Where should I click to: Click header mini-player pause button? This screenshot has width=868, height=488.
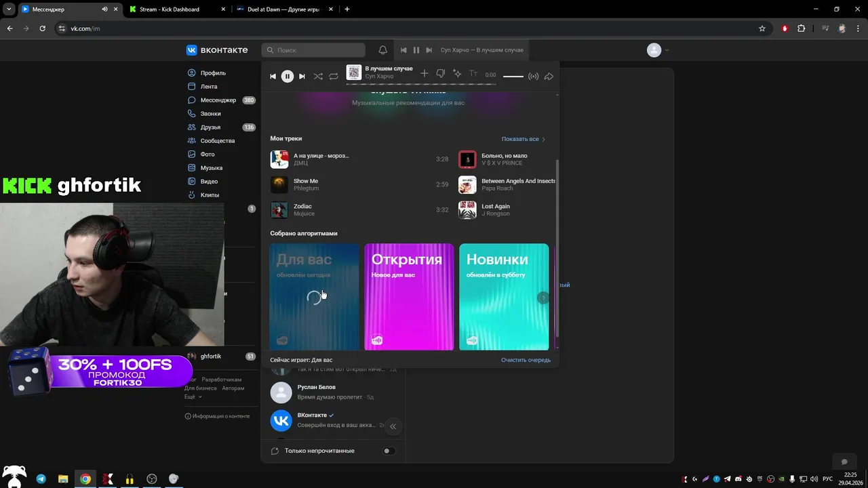(416, 50)
